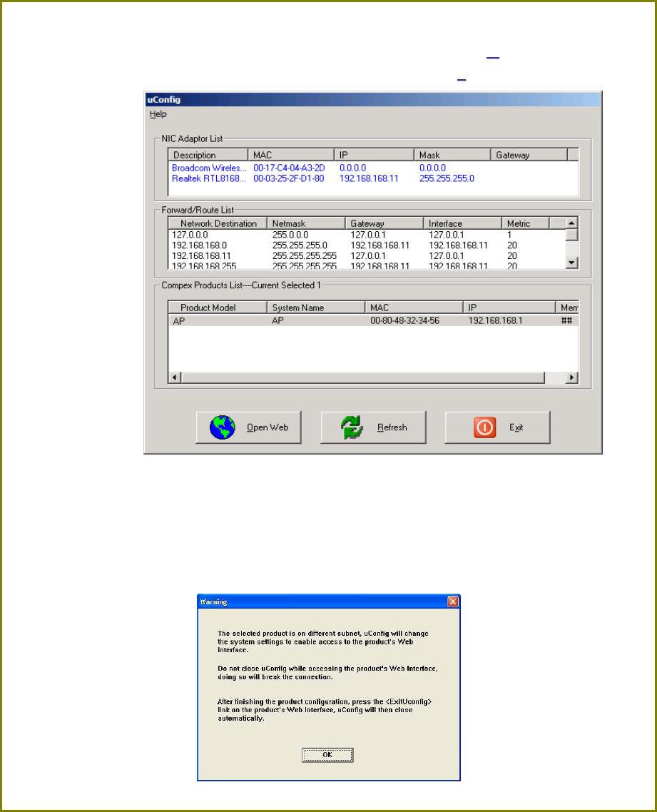The width and height of the screenshot is (657, 812).
Task: Click the Open Web button label
Action: [267, 427]
